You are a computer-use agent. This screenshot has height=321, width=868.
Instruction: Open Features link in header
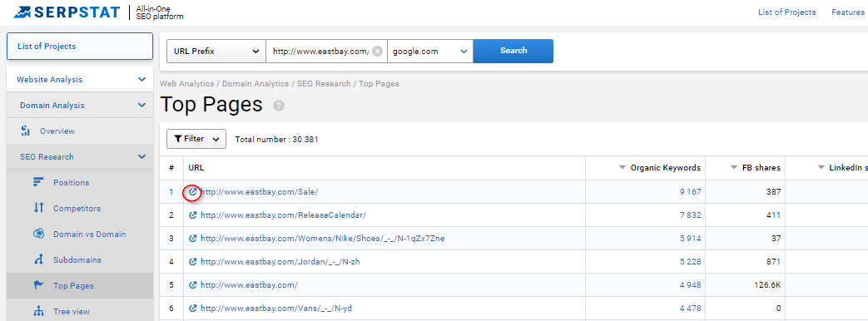(848, 12)
